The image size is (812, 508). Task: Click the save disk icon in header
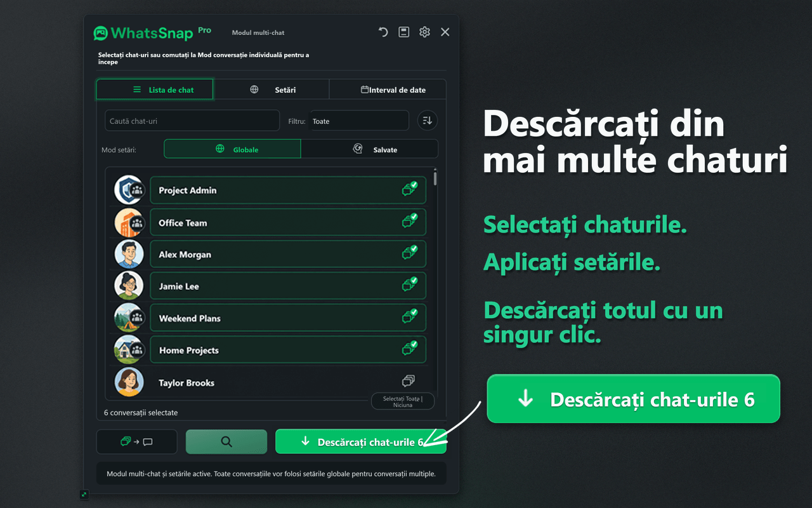pos(403,32)
